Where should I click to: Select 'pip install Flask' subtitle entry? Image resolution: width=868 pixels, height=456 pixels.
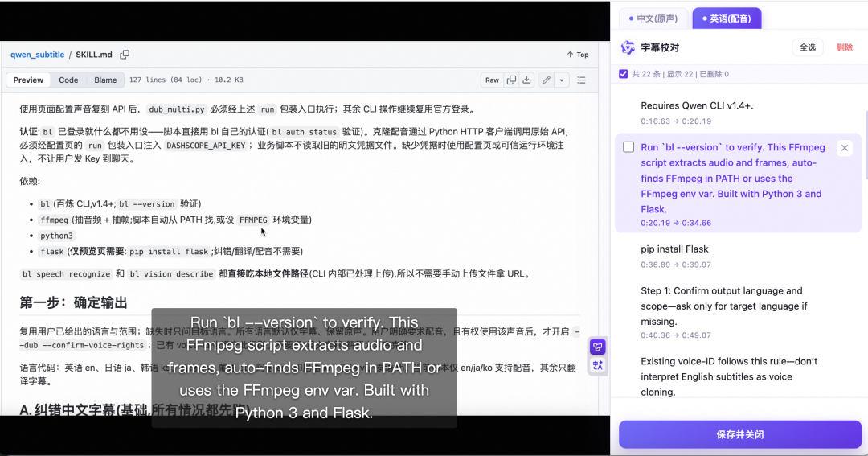674,249
